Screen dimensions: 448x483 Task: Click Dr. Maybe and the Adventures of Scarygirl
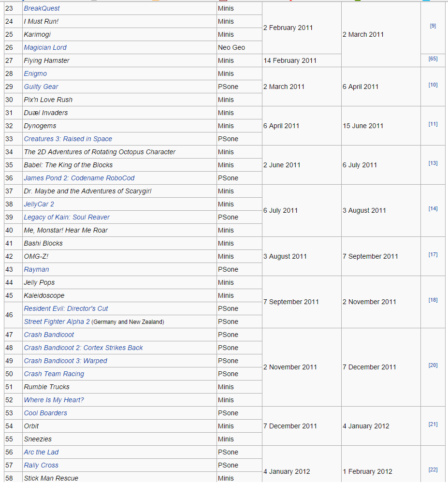click(x=87, y=191)
